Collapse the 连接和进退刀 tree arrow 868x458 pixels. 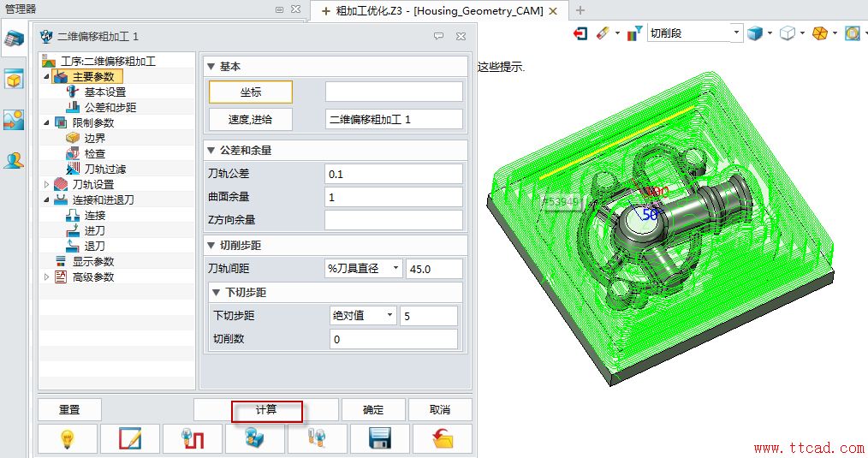click(46, 200)
